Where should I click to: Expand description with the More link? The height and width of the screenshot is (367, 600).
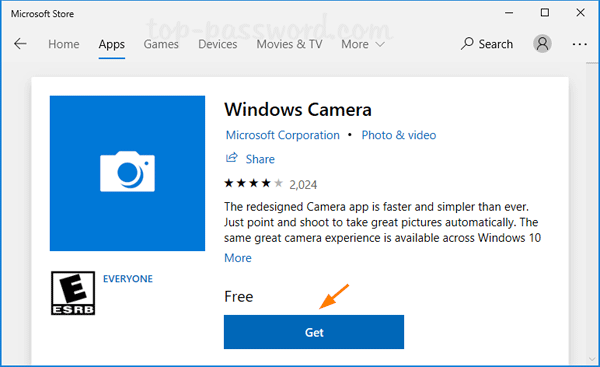238,258
